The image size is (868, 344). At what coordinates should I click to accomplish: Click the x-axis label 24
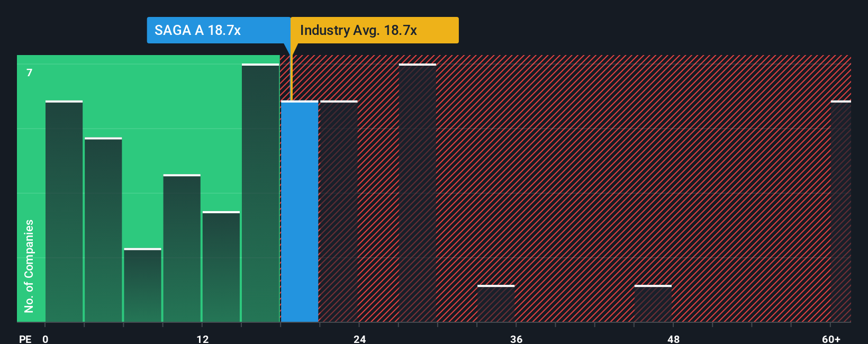[359, 339]
